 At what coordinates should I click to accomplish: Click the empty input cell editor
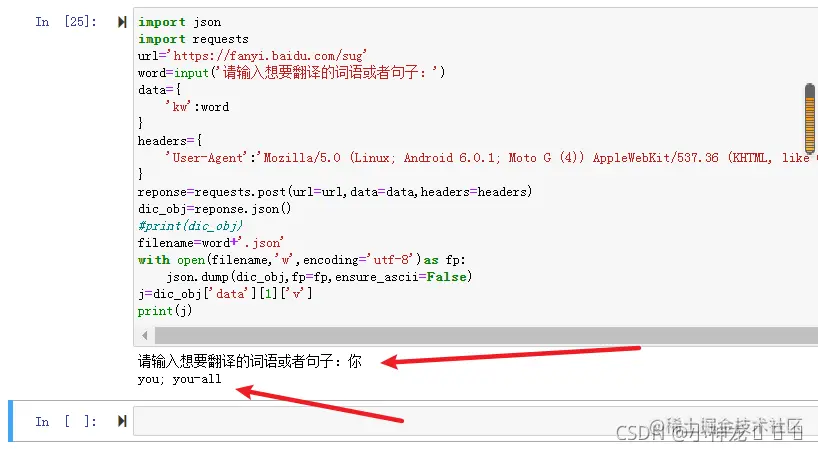[475, 421]
